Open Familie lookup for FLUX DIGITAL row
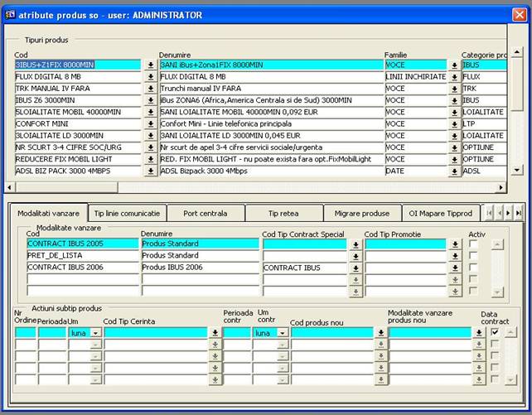This screenshot has height=415, width=532. coord(454,77)
